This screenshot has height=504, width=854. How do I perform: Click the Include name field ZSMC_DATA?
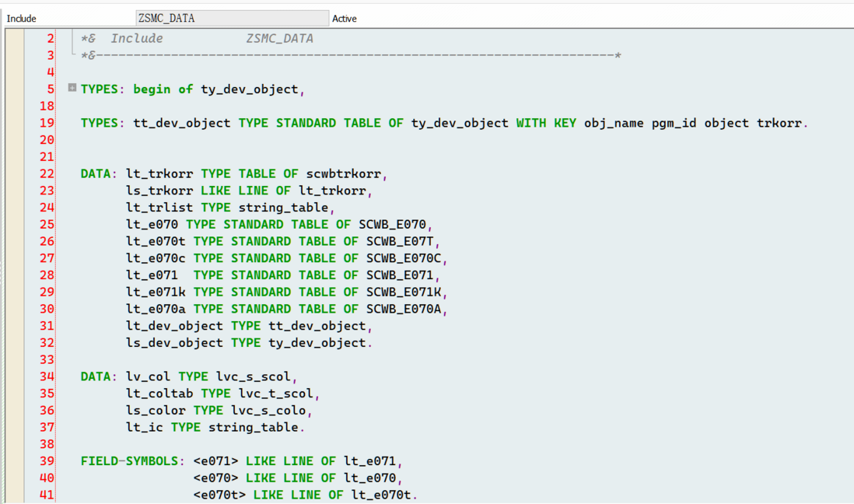(x=233, y=18)
